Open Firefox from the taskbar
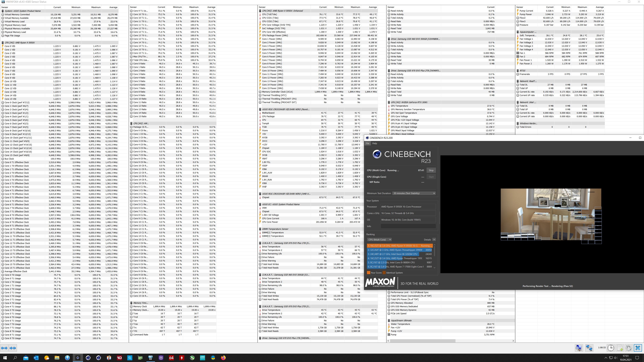The image size is (644, 362). 223,358
